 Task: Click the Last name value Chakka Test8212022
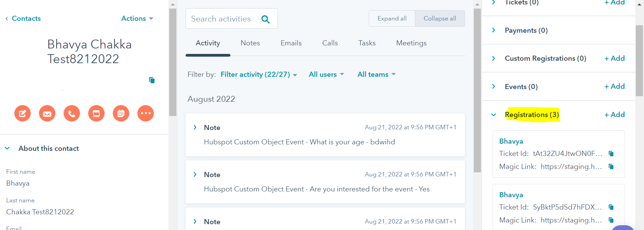(40, 212)
